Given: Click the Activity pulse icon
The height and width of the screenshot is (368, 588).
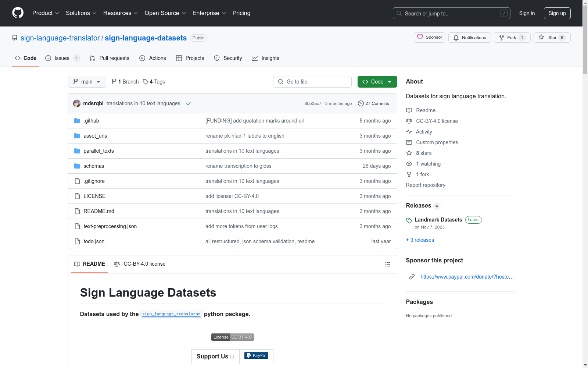Looking at the screenshot, I should [x=409, y=131].
